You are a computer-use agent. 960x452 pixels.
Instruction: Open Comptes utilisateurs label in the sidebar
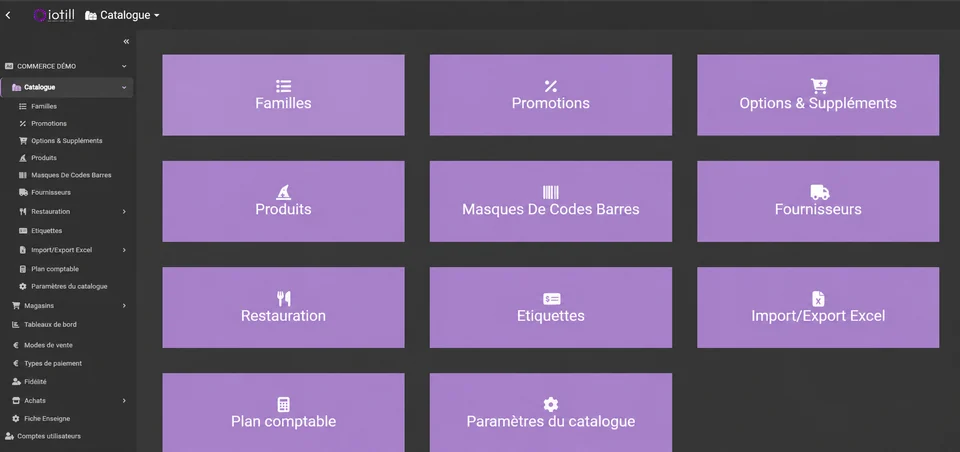pyautogui.click(x=49, y=436)
